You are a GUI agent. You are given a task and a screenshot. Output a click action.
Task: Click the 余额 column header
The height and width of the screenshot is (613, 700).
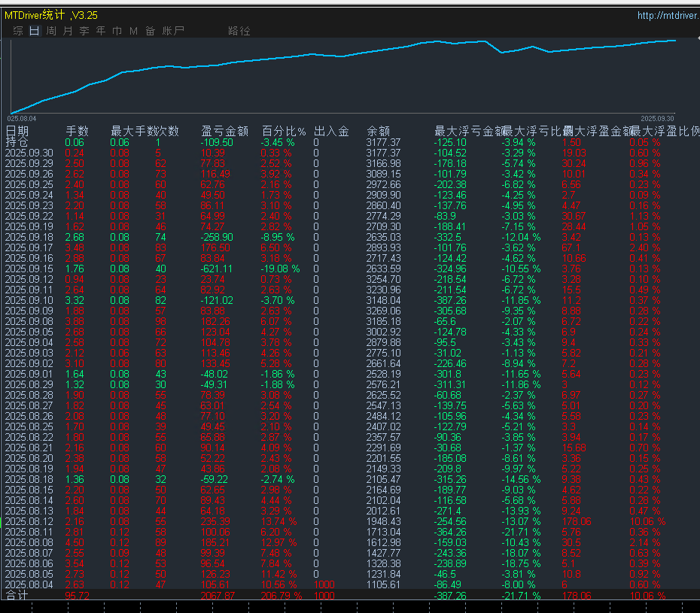coord(380,131)
